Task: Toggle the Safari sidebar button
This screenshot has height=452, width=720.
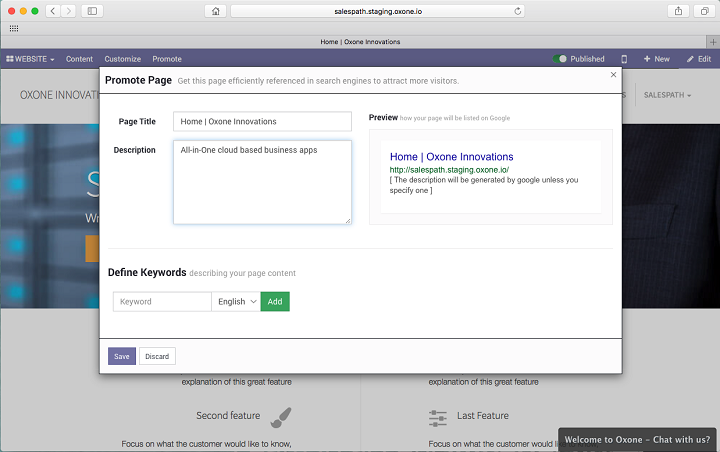Action: coord(92,11)
